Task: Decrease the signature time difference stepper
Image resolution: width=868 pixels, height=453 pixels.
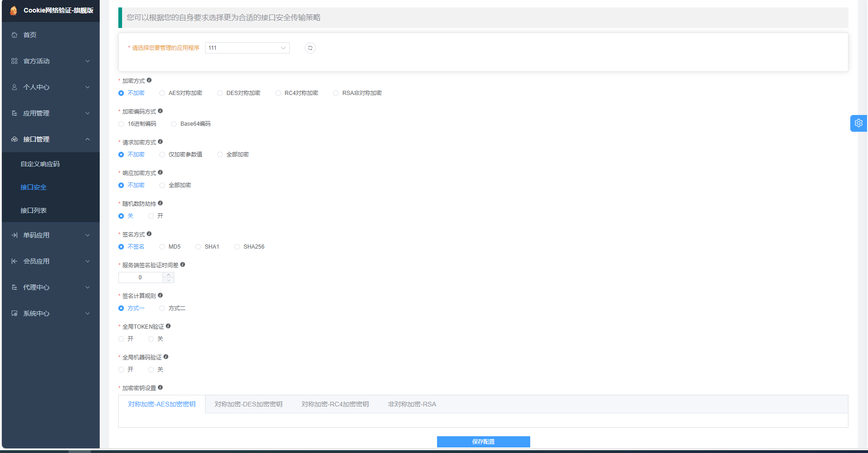Action: click(x=169, y=280)
